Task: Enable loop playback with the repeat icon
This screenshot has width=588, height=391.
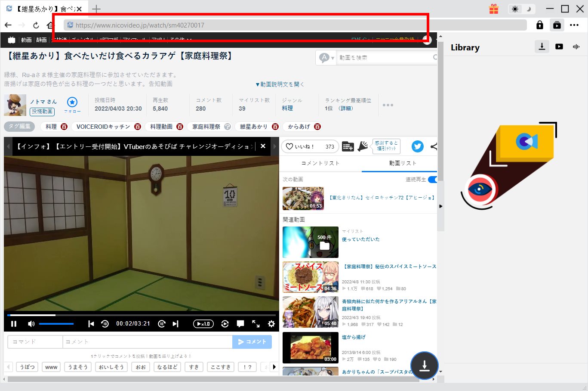Action: [225, 323]
